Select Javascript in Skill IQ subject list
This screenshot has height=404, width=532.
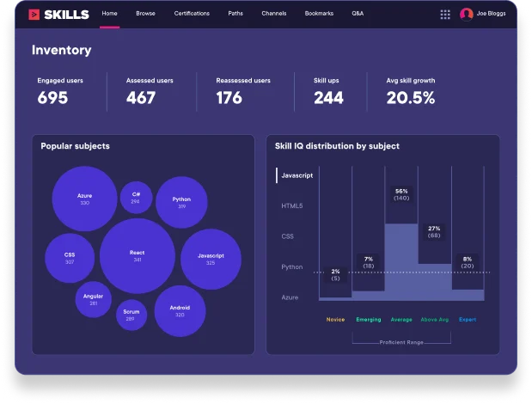coord(297,175)
